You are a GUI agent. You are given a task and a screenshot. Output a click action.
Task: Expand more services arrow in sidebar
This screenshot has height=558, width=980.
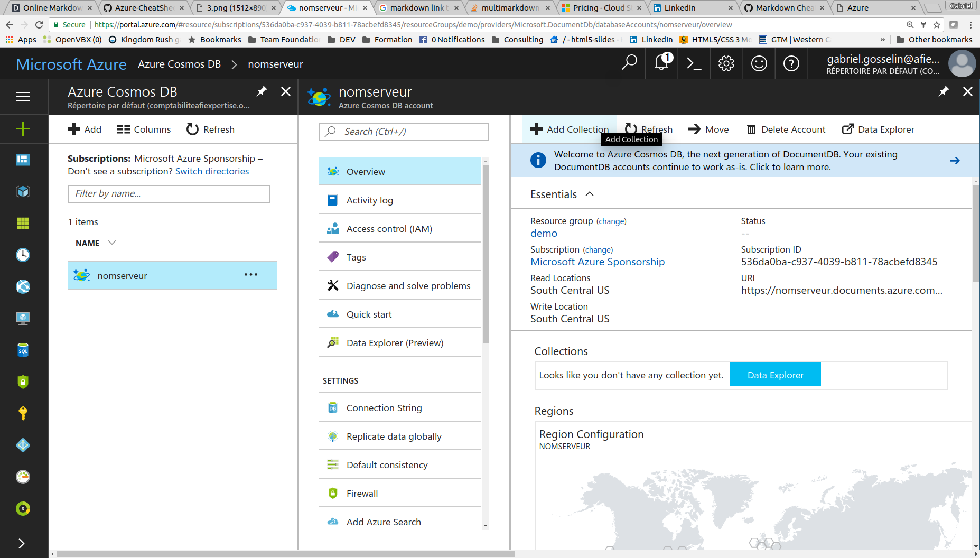tap(21, 543)
